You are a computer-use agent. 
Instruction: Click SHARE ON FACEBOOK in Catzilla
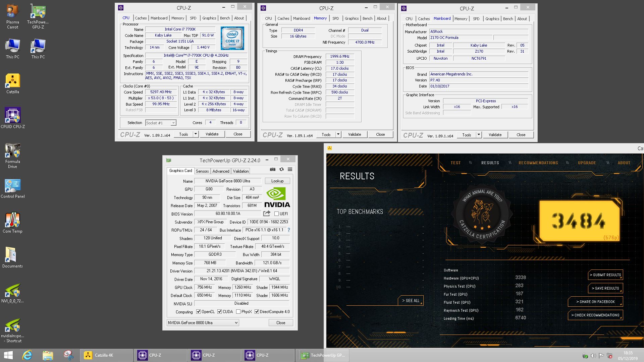coord(595,302)
